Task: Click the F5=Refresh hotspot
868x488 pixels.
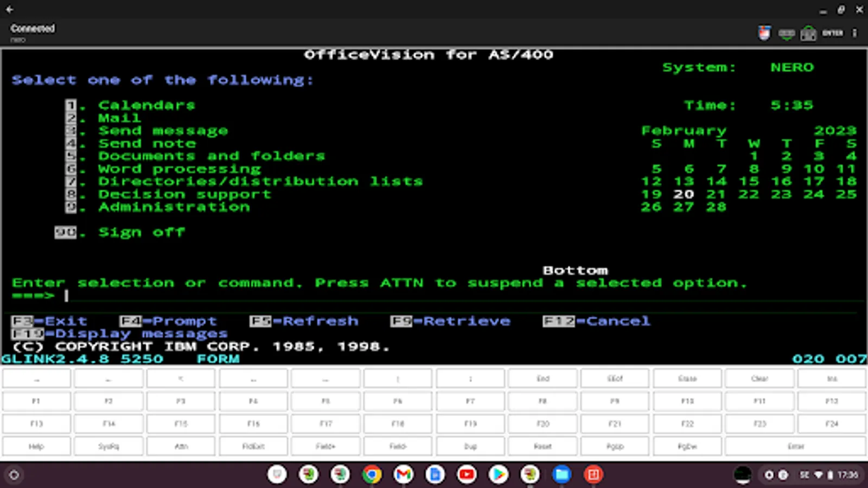Action: [x=304, y=321]
